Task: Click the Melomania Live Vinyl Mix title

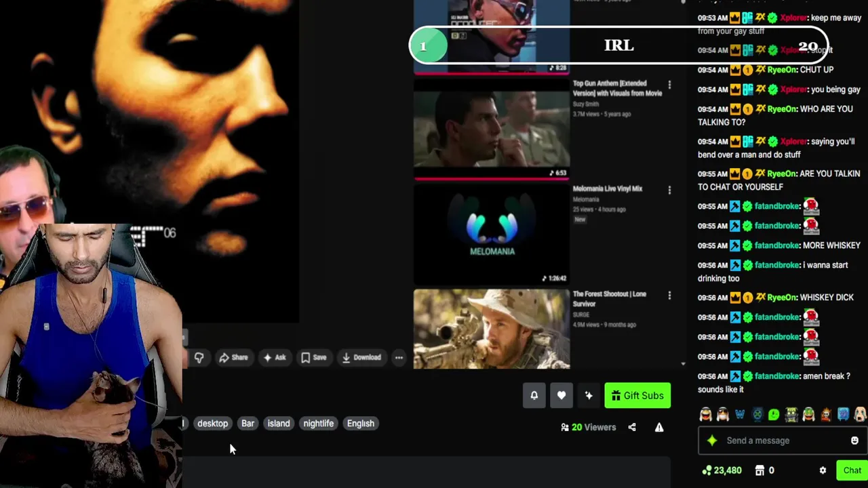Action: tap(608, 188)
